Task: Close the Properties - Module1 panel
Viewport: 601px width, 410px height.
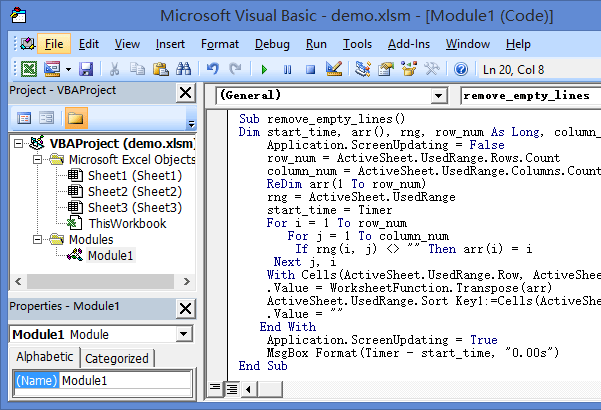Action: click(x=184, y=306)
